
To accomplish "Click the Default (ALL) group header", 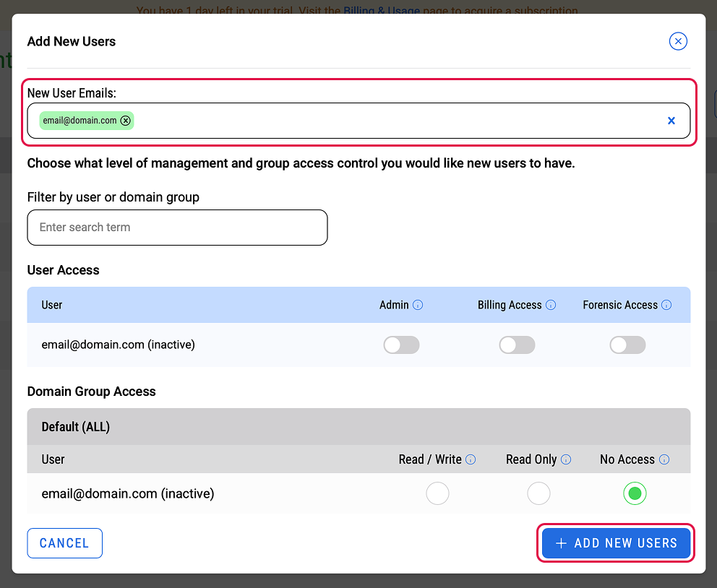I will coord(358,427).
